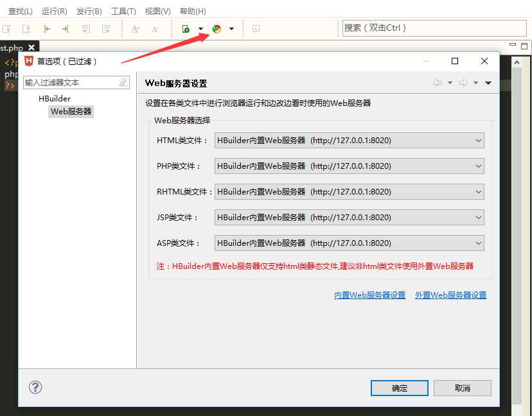The image size is (532, 416).
Task: Open the 工具(T) menu
Action: pos(123,11)
